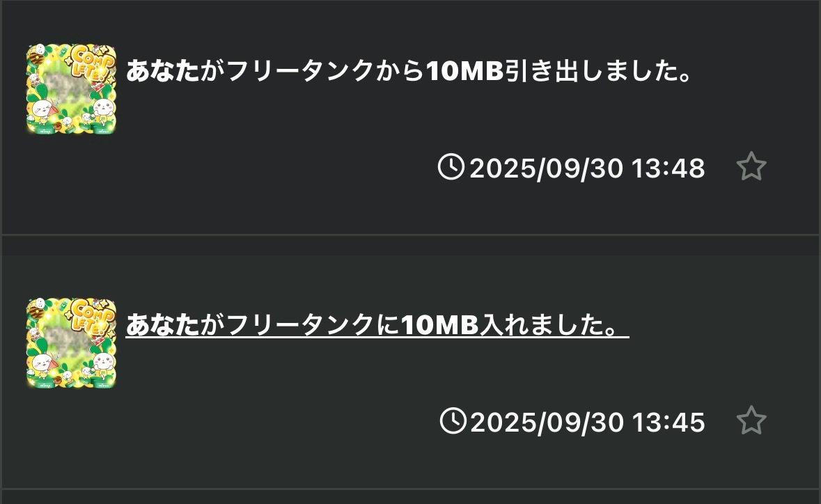Click the clock icon next to 13:48
Screen dimensions: 821x504
pos(451,168)
